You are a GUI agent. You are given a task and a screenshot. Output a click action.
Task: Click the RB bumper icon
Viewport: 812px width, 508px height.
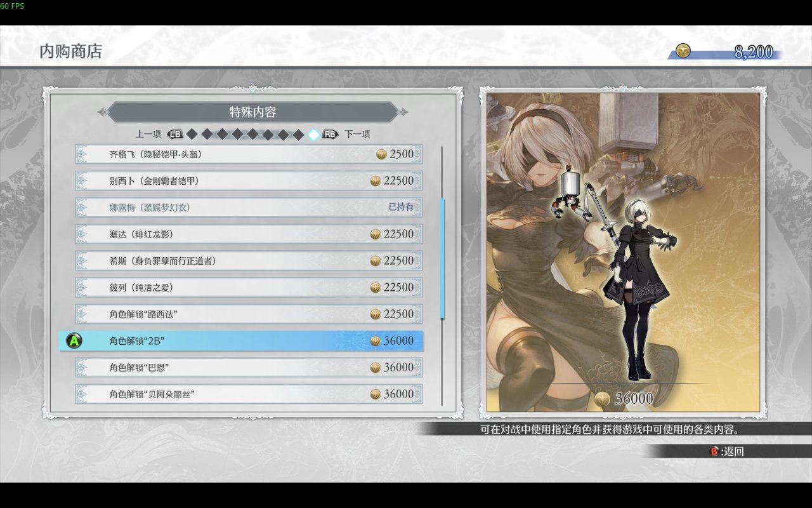331,134
